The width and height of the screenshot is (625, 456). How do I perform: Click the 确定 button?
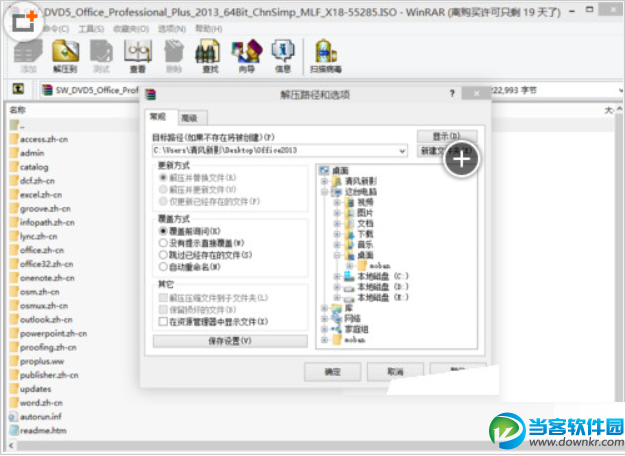pyautogui.click(x=332, y=372)
